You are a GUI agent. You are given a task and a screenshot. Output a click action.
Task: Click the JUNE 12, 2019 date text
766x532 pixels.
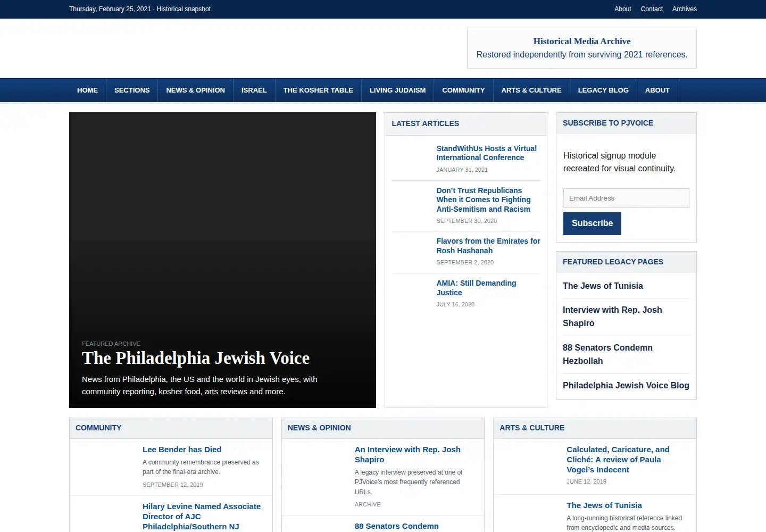[x=586, y=481]
